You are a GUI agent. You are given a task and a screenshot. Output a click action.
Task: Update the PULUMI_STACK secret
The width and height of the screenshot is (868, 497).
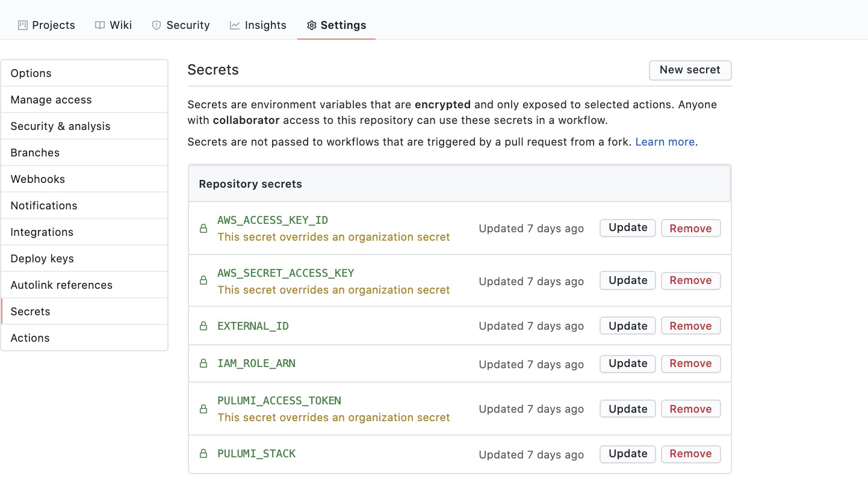click(628, 454)
